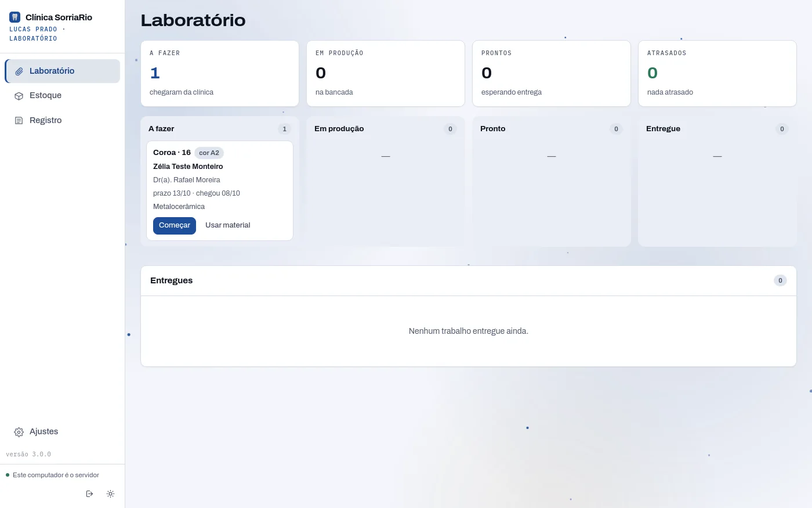This screenshot has width=812, height=508.
Task: Start the Coroa 16 job with Começar
Action: pyautogui.click(x=175, y=225)
